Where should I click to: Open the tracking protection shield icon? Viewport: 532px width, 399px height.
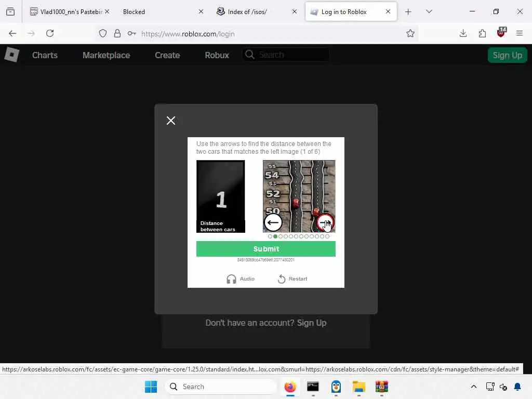[103, 33]
